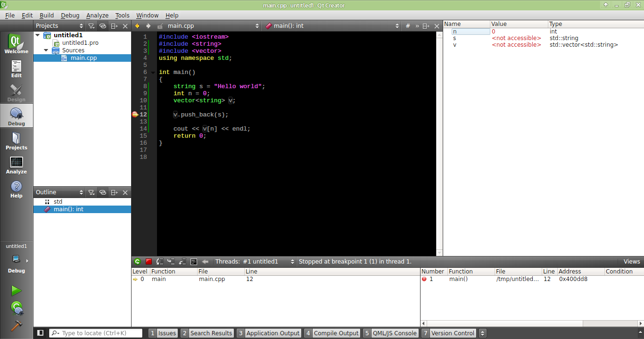Stop the debugger with red square
Viewport: 644px width, 339px height.
(x=149, y=262)
